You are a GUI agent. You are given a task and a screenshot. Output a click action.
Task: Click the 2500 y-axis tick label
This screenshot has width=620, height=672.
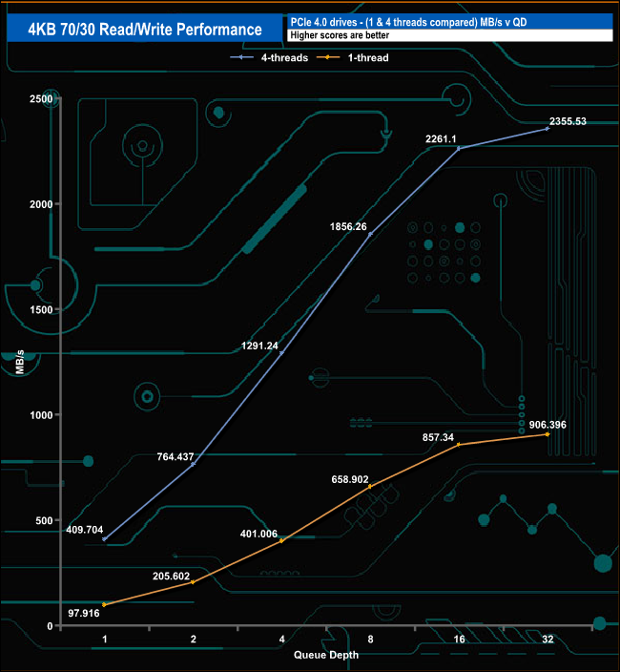41,98
